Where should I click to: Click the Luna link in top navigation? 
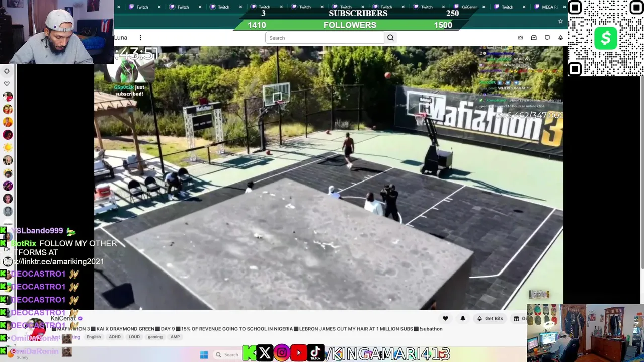pos(121,38)
